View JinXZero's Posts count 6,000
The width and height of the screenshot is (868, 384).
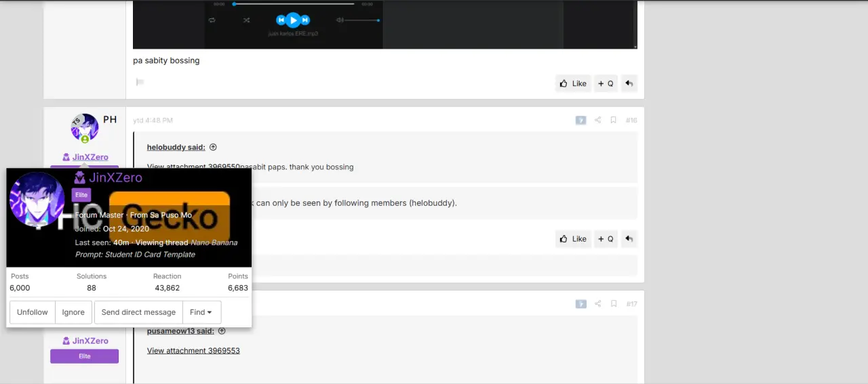click(x=20, y=288)
